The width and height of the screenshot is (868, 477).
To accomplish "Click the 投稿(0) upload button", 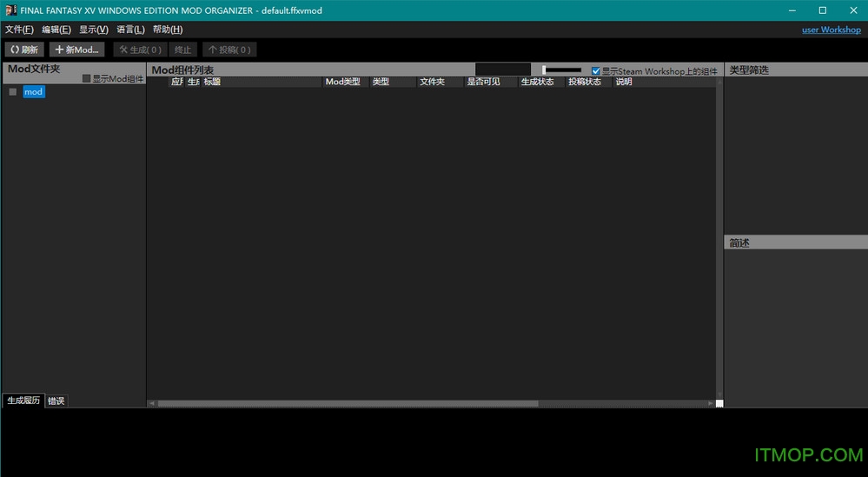I will (x=229, y=50).
